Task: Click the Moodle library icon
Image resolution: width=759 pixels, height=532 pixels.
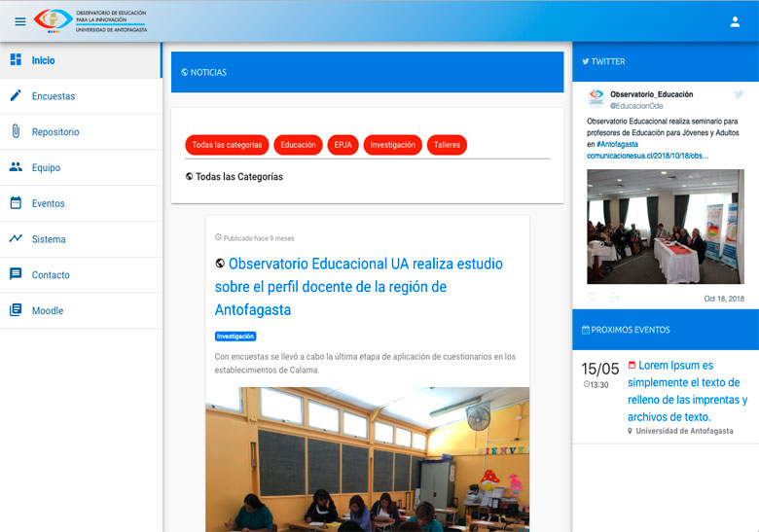Action: coord(16,309)
